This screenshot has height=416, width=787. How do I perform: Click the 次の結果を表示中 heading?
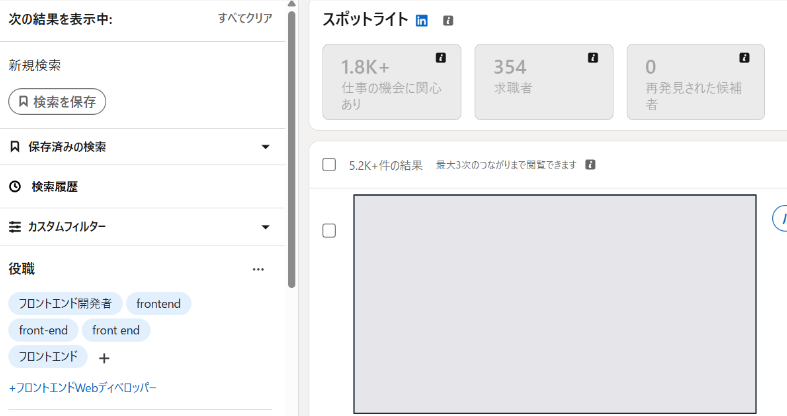(60, 20)
